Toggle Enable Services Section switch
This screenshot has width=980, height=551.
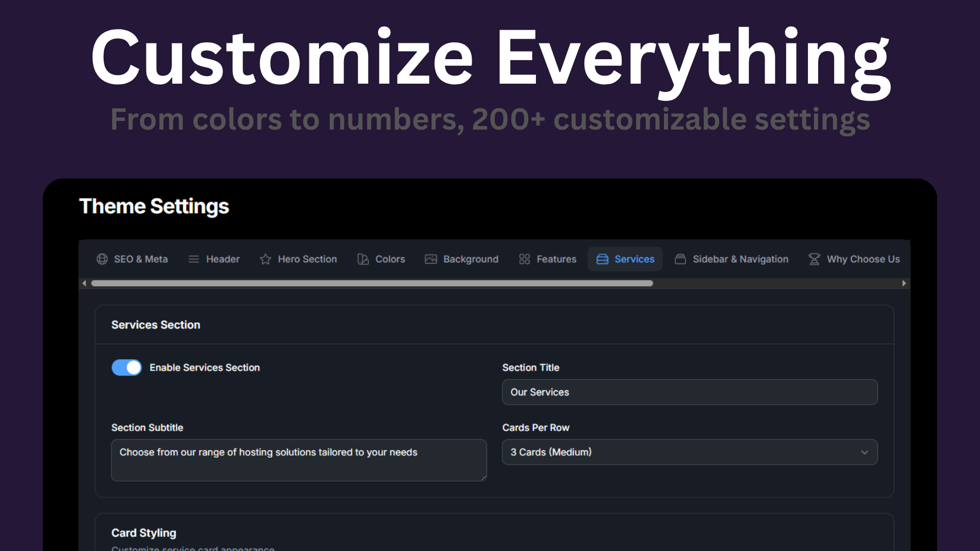click(x=127, y=367)
